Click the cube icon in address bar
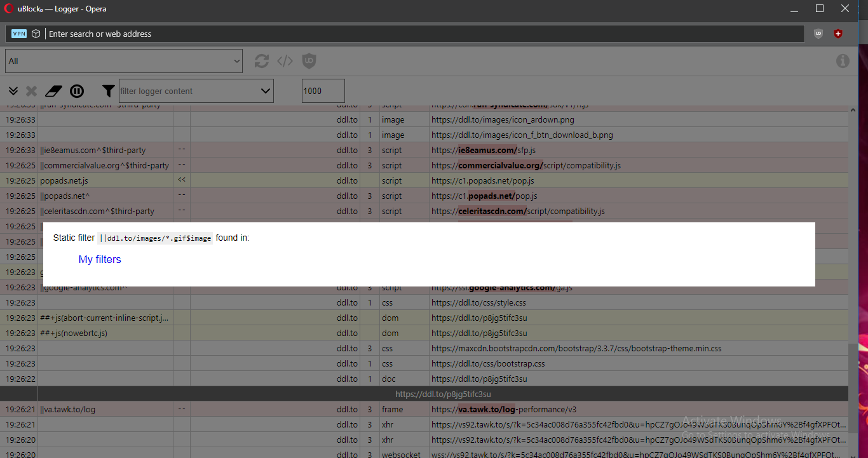The height and width of the screenshot is (458, 868). 37,34
